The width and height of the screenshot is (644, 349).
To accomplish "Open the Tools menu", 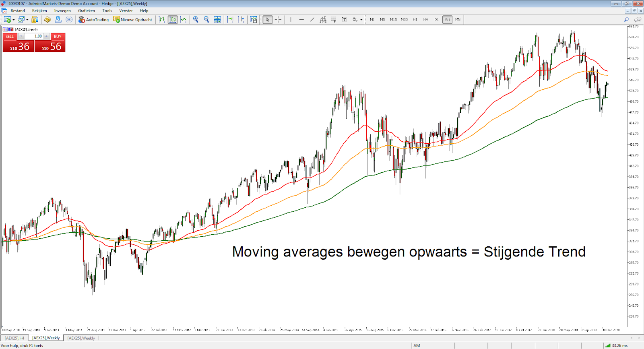I will (107, 11).
